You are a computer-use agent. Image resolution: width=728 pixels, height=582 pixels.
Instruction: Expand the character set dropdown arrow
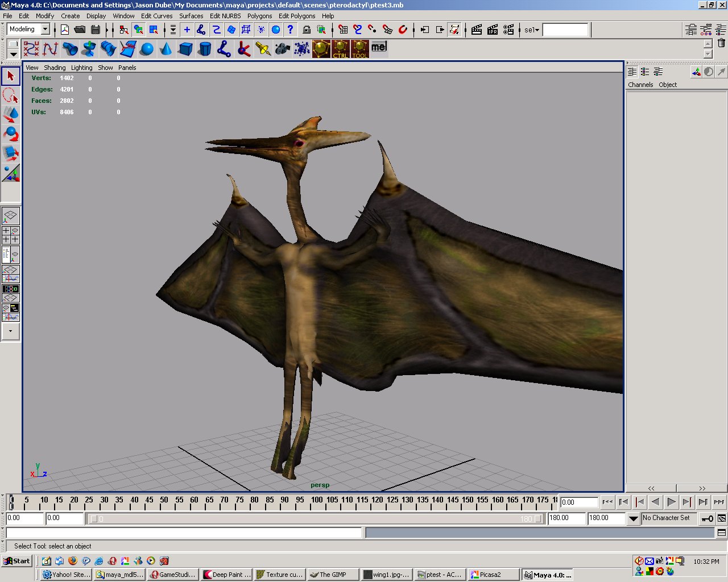tap(633, 518)
